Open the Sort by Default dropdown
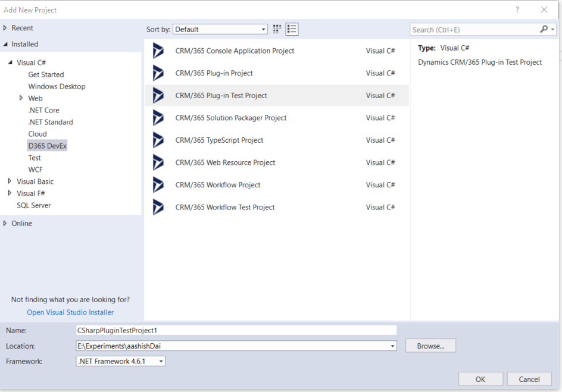 [x=220, y=29]
